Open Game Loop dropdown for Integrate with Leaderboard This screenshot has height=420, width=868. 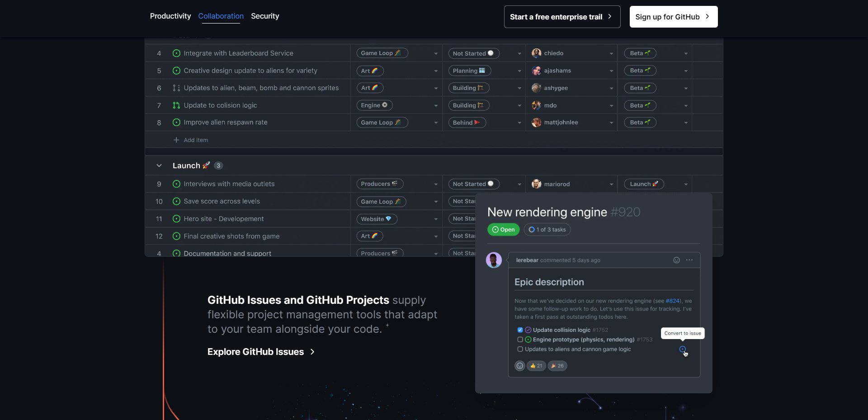point(436,54)
